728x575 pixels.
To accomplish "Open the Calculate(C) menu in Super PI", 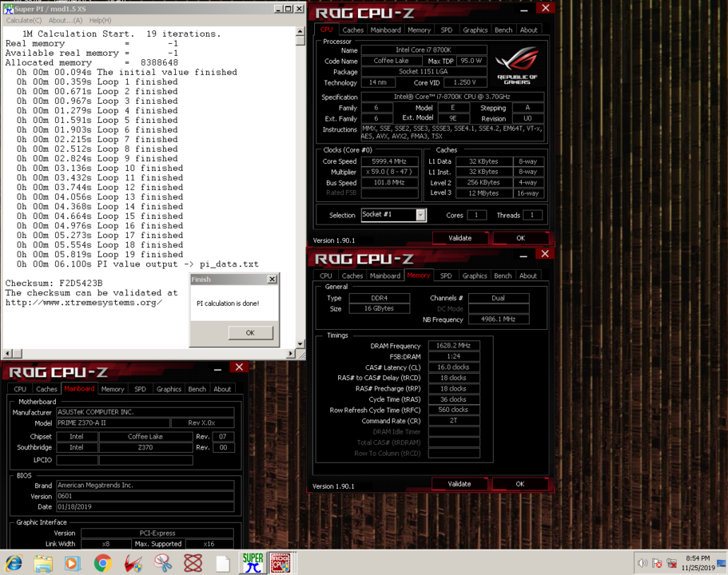I will click(24, 21).
